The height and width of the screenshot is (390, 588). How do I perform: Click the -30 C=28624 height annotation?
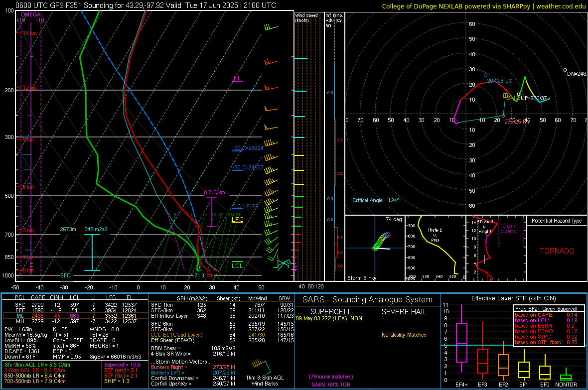tap(248, 148)
